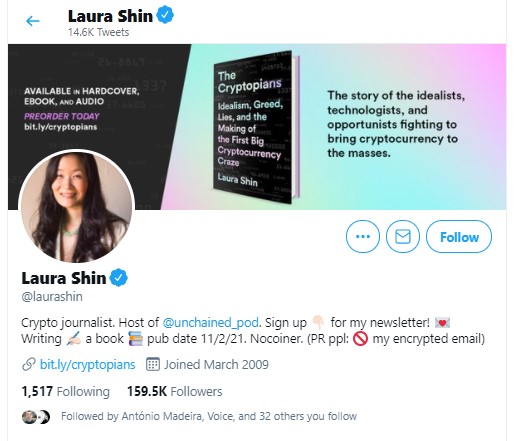Click the Joined March 2009 text
This screenshot has height=441, width=518.
point(216,364)
